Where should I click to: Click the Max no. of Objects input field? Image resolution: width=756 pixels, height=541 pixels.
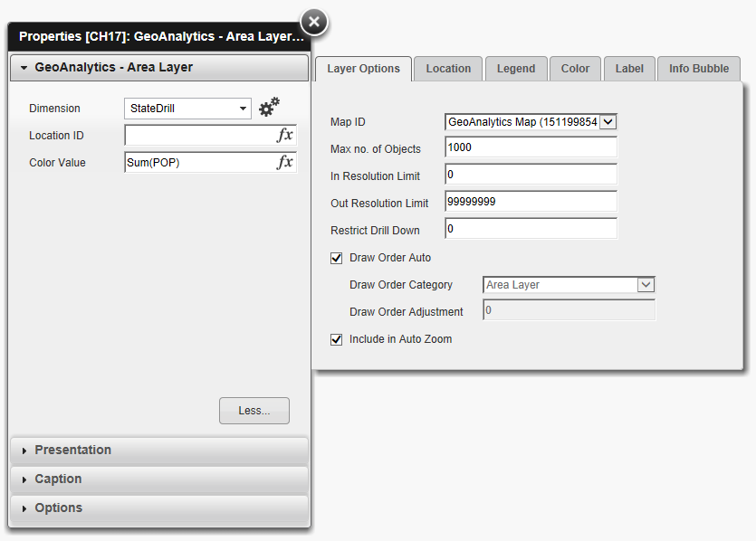pyautogui.click(x=531, y=147)
